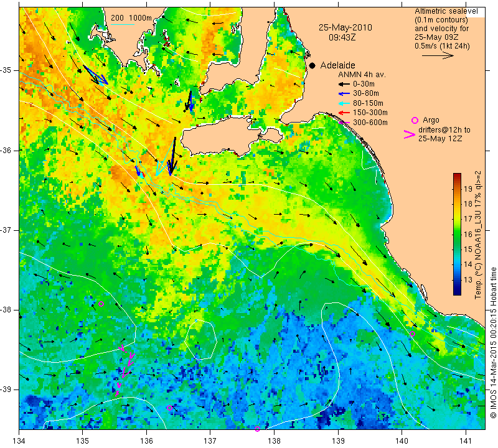498x448 pixels.
Task: Click the cyan 80-150m arrow in legend
Action: (x=344, y=103)
